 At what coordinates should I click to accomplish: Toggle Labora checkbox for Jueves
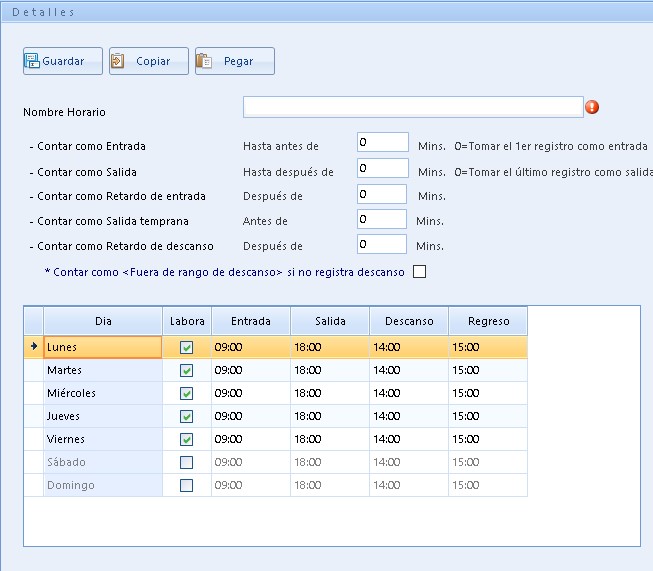[187, 416]
